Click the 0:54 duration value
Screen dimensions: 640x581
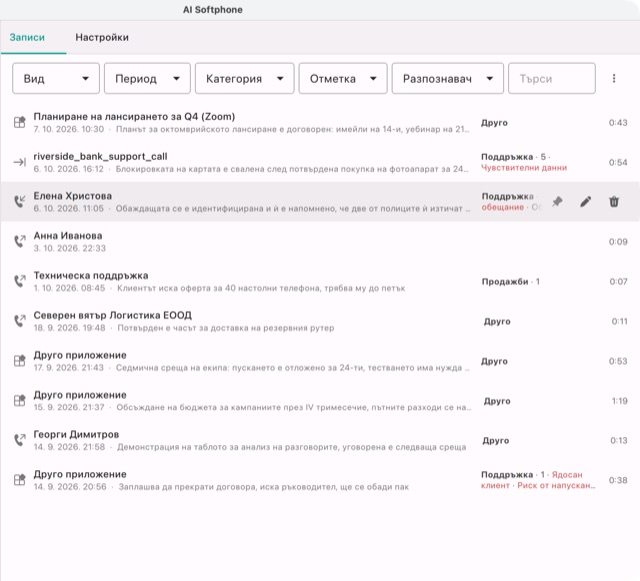click(618, 163)
